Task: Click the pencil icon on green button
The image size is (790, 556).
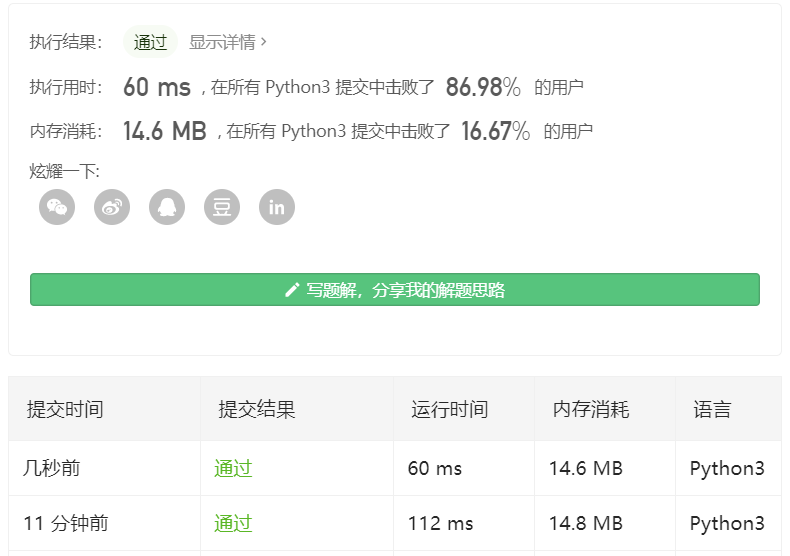Action: pyautogui.click(x=292, y=290)
